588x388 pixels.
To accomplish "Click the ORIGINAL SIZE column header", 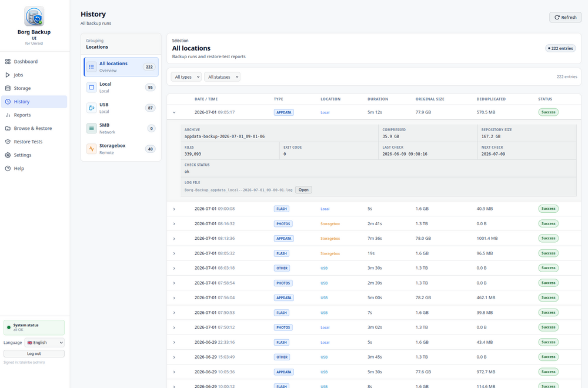I will pyautogui.click(x=430, y=99).
